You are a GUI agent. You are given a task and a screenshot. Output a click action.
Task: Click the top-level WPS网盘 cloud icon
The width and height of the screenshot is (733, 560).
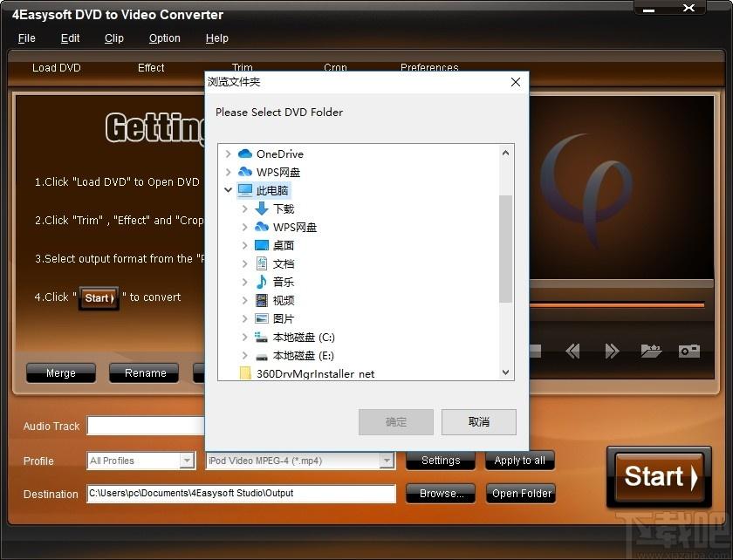tap(245, 172)
